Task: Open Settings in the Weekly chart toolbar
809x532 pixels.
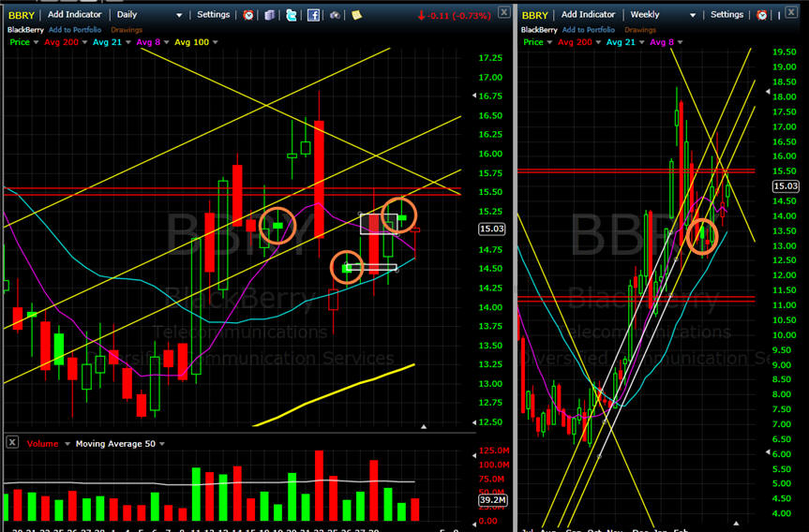Action: click(x=727, y=14)
